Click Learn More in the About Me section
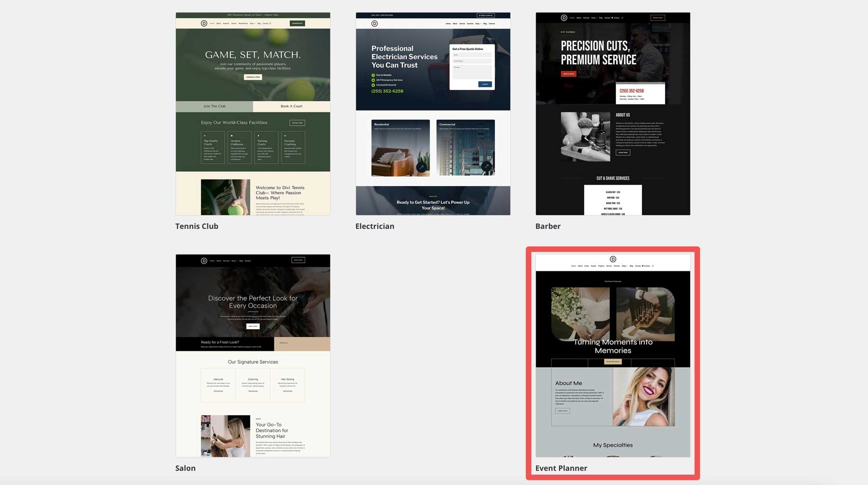The width and height of the screenshot is (868, 485). [x=562, y=411]
